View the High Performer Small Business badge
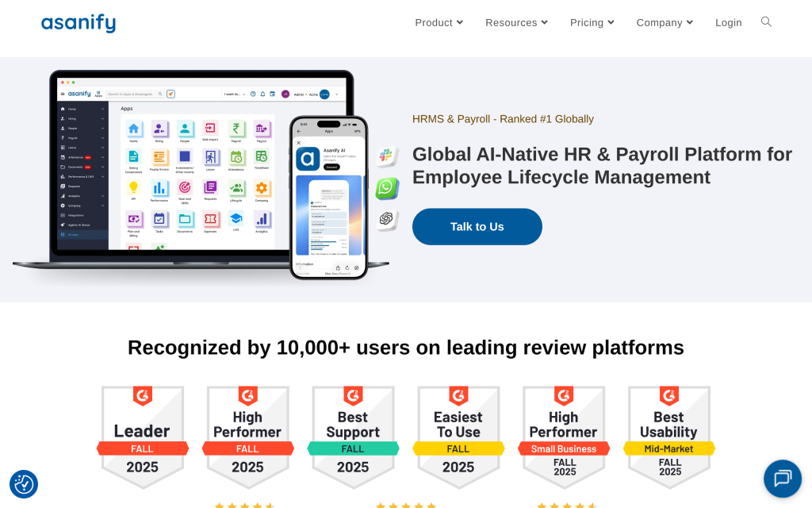 click(x=564, y=437)
